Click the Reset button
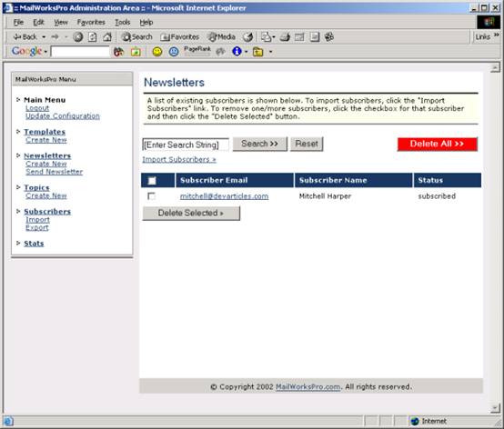 coord(307,144)
